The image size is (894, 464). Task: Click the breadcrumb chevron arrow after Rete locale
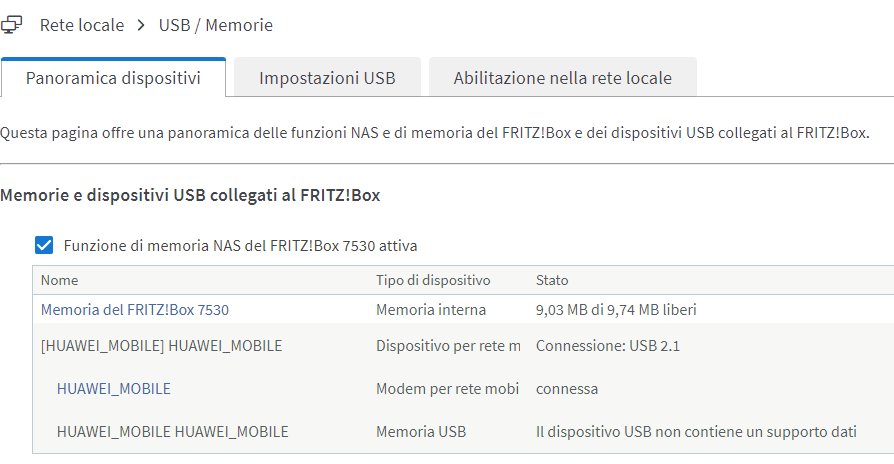(x=141, y=25)
